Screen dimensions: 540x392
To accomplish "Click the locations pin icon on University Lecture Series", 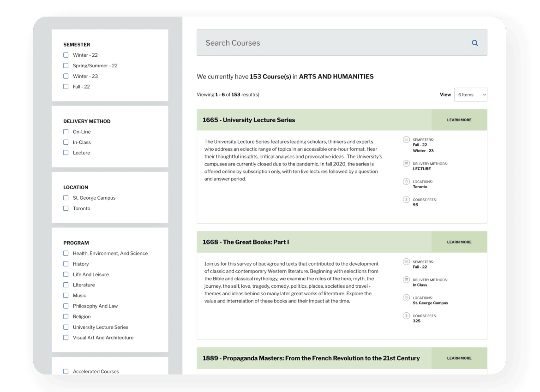I will (x=406, y=182).
